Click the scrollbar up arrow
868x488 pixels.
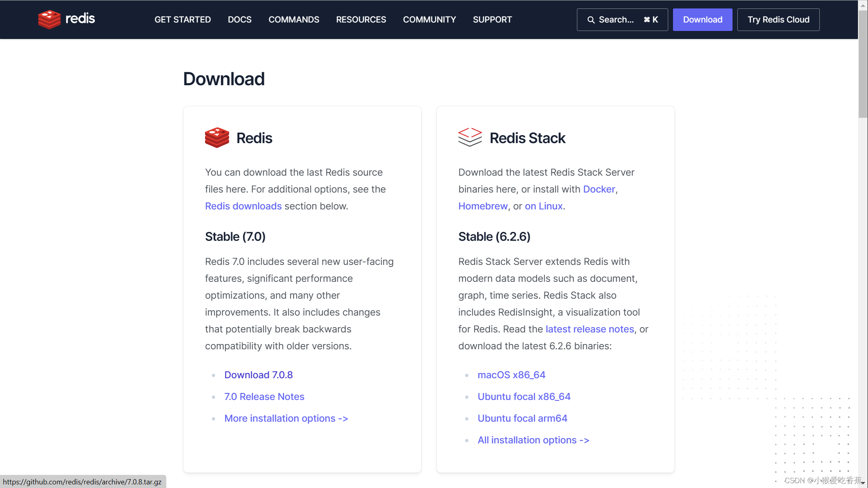pos(863,5)
